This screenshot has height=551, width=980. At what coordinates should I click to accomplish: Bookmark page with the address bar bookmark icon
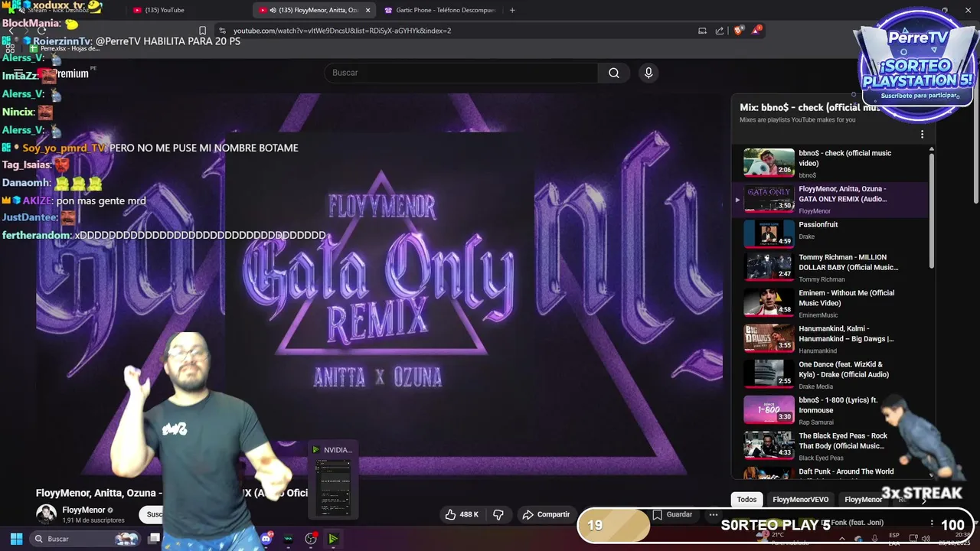pyautogui.click(x=202, y=31)
